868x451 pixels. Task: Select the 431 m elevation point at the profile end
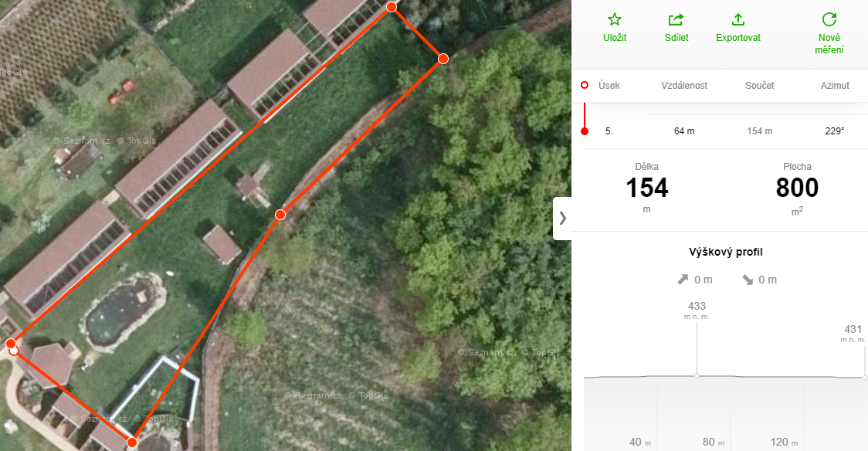864,378
